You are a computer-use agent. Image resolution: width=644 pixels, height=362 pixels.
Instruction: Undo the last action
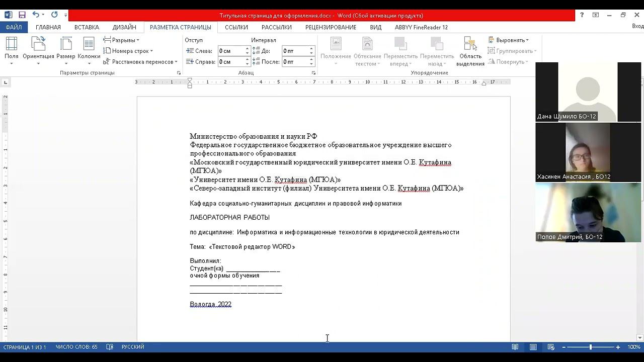tap(36, 15)
